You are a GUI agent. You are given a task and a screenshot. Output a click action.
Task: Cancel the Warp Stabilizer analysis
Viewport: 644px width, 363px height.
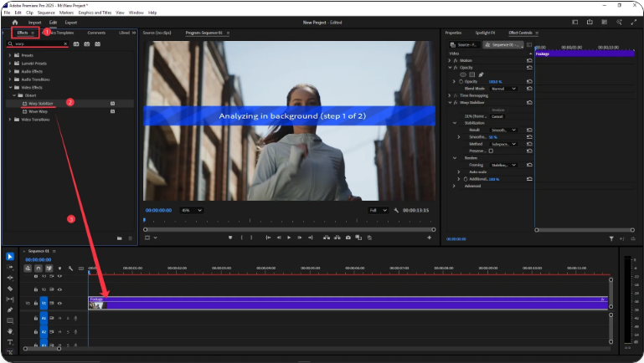pos(497,116)
